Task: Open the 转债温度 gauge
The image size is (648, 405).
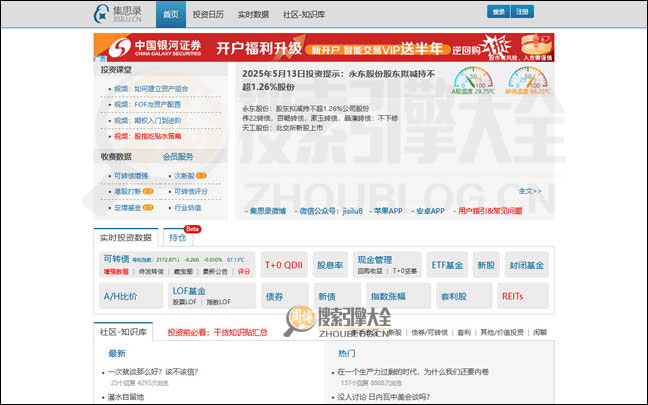Action: pyautogui.click(x=528, y=80)
